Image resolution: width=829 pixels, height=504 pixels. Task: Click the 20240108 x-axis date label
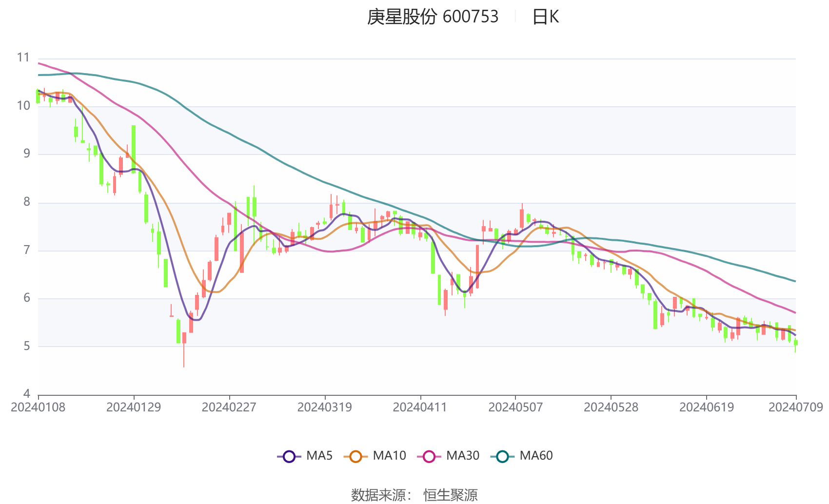pyautogui.click(x=38, y=407)
